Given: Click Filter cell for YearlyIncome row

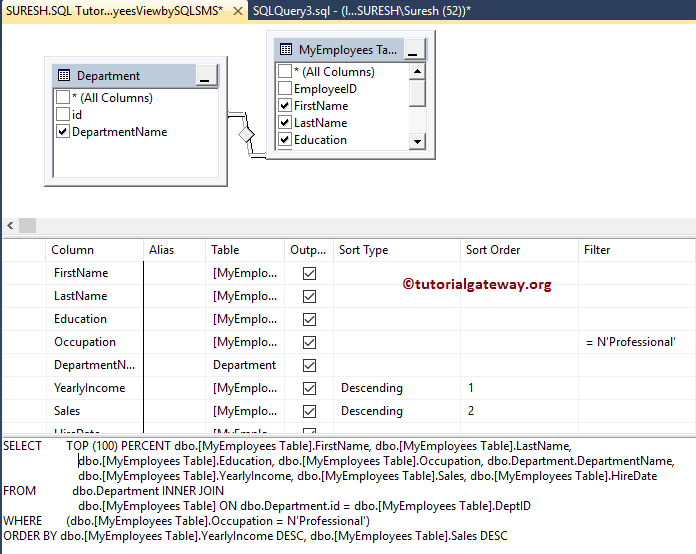Looking at the screenshot, I should point(637,388).
